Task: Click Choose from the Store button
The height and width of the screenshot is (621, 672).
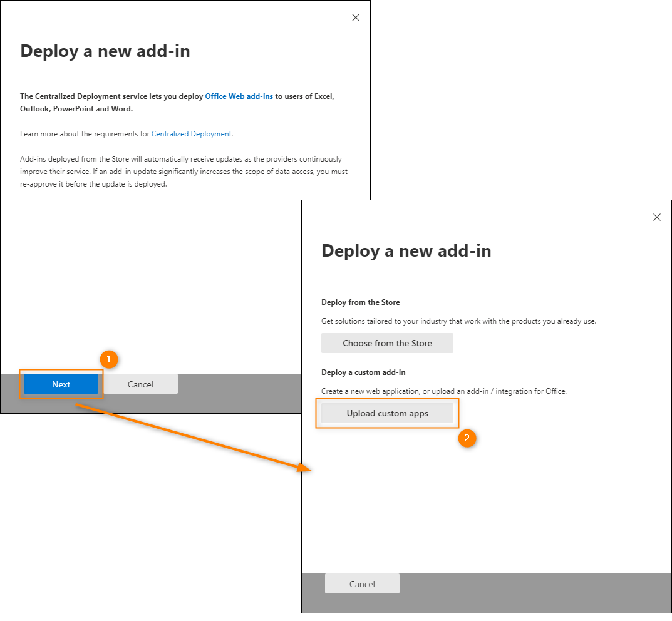Action: coord(387,343)
